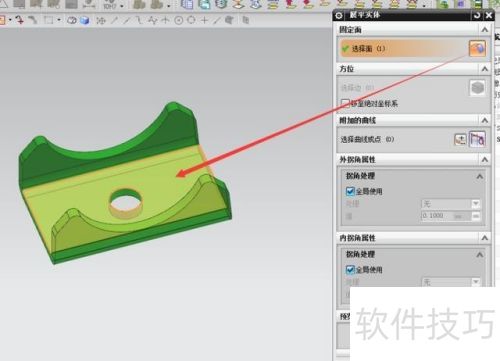Click the blue shaded cube toolbar icon
Screen dimensions: 500x361
click(x=85, y=21)
